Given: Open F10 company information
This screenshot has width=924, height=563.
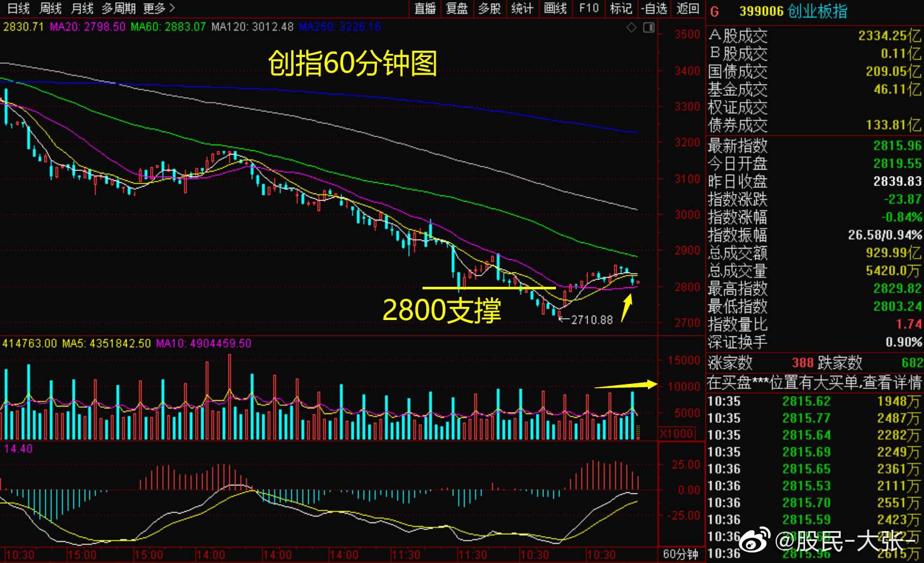Looking at the screenshot, I should click(588, 8).
